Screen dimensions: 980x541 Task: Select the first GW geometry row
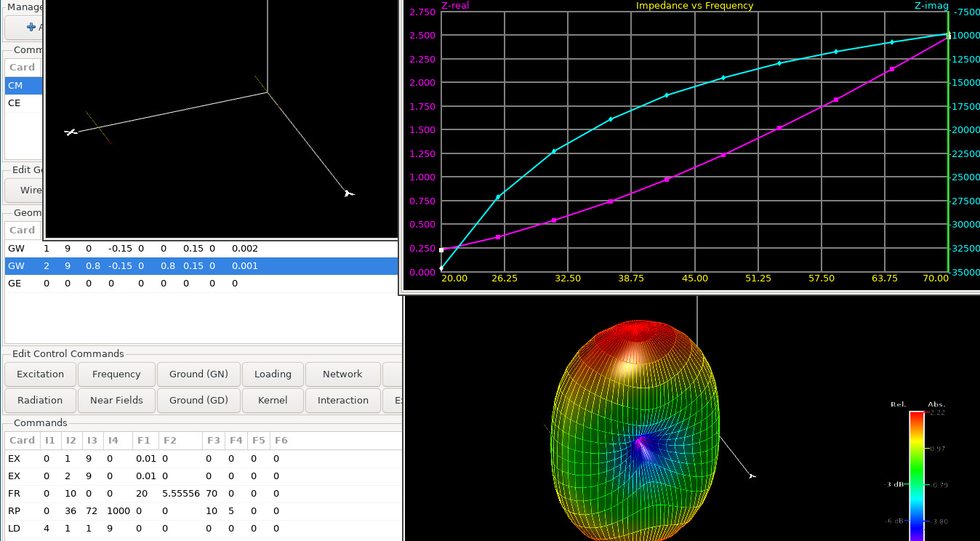click(x=204, y=249)
